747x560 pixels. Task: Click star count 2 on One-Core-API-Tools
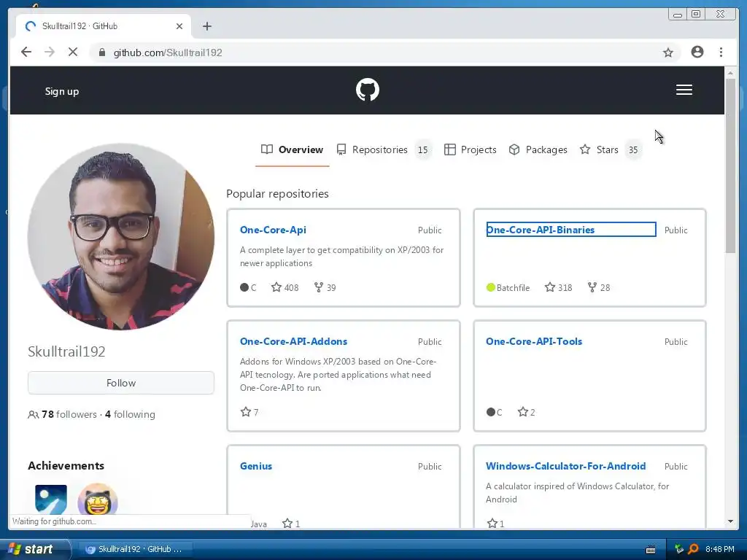click(533, 413)
